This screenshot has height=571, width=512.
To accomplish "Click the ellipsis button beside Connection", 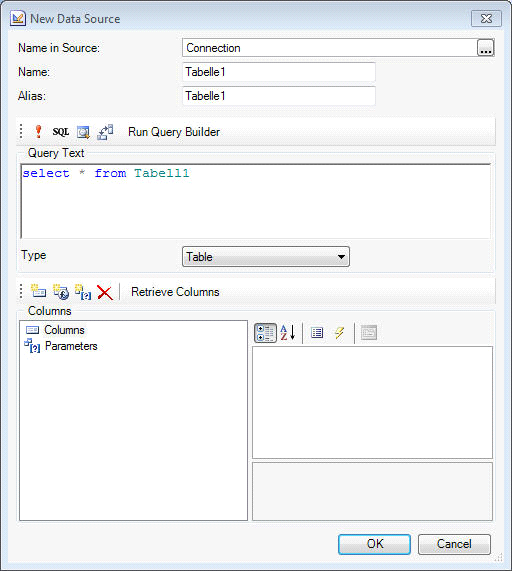I will click(485, 48).
